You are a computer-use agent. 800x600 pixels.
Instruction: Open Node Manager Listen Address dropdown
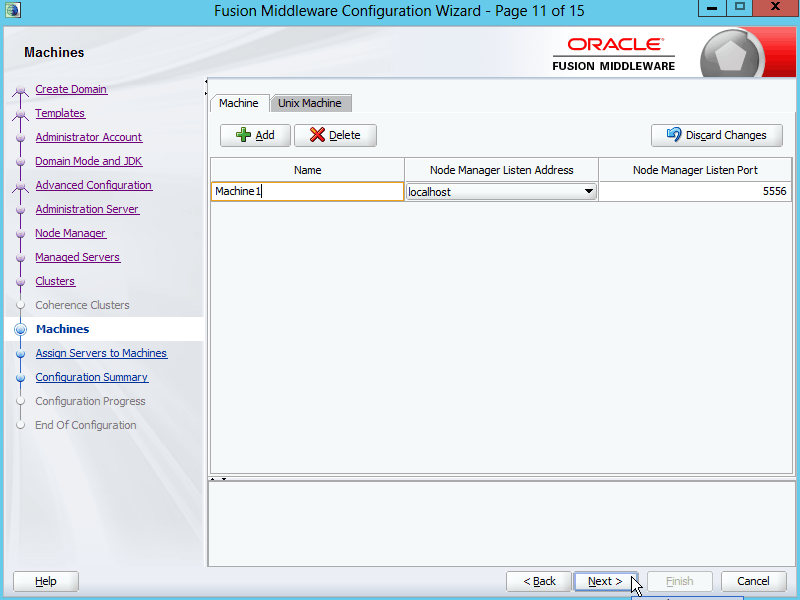[x=588, y=191]
